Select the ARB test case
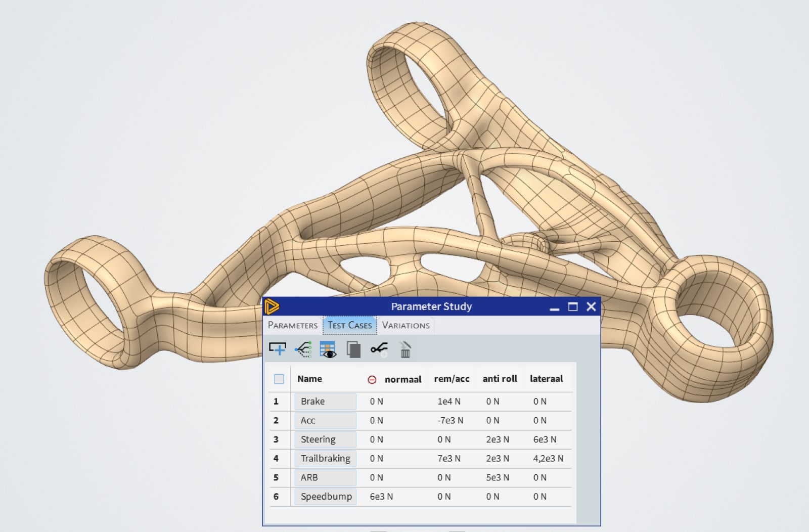This screenshot has width=809, height=532. click(x=325, y=477)
